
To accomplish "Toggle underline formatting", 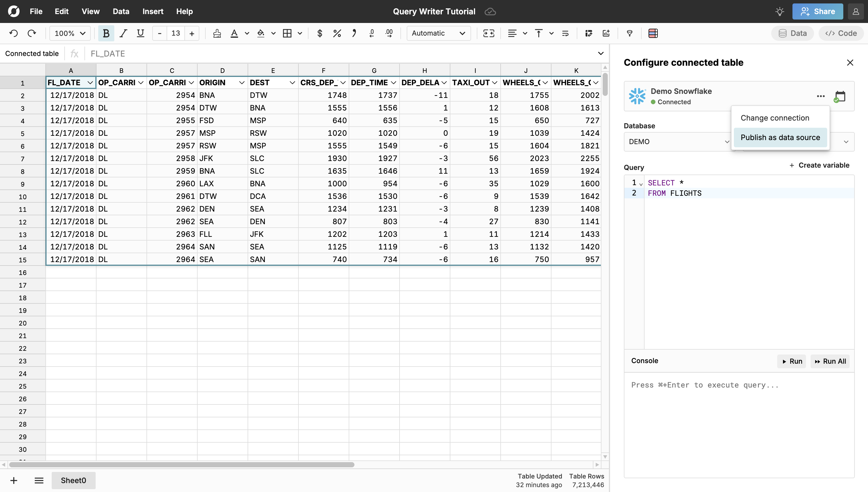I will pos(140,33).
